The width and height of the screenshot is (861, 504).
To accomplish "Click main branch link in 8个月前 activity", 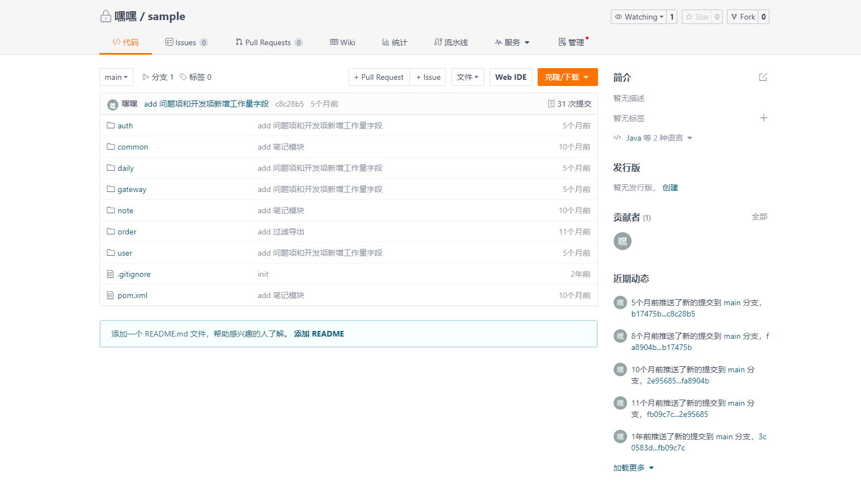I will 732,336.
